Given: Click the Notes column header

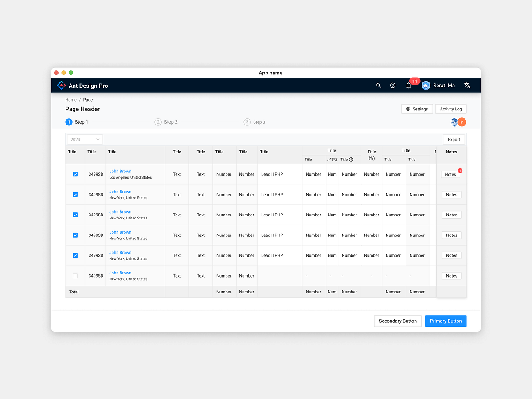Looking at the screenshot, I should coord(451,152).
